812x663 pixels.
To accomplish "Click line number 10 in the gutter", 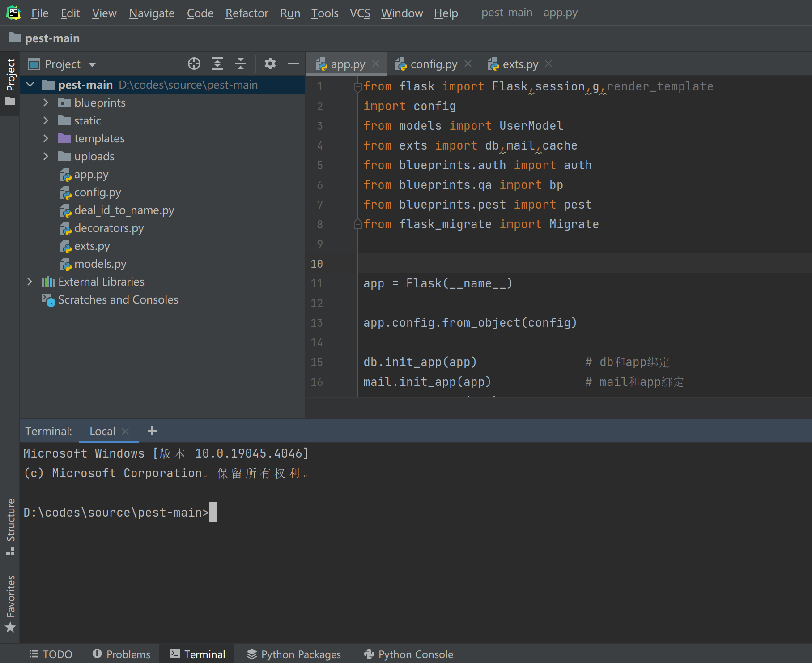I will [x=317, y=264].
